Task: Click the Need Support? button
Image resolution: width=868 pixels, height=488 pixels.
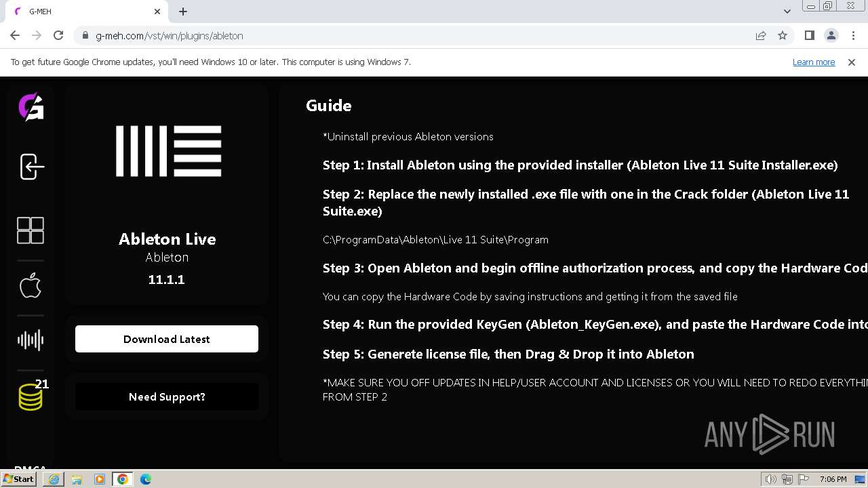Action: pos(167,396)
